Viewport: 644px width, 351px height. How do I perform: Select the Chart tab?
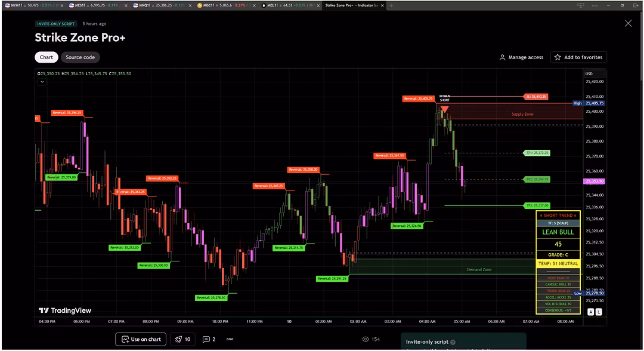(x=47, y=57)
